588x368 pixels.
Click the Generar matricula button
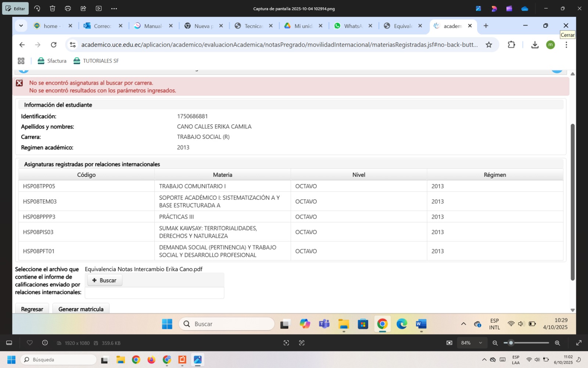click(81, 309)
